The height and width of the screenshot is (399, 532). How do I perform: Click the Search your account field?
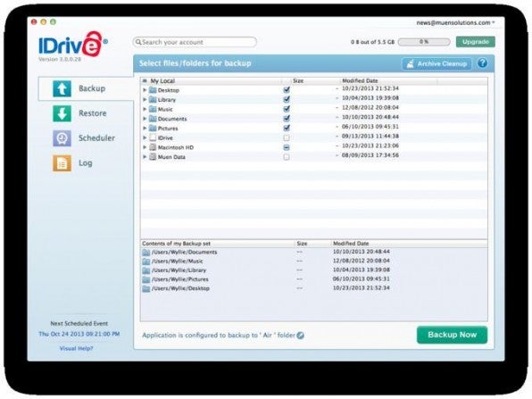click(x=195, y=42)
